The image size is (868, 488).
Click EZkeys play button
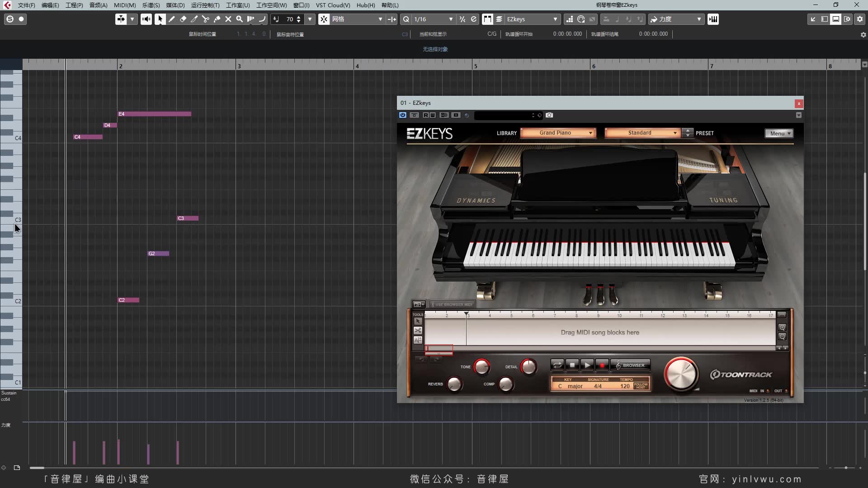[587, 365]
